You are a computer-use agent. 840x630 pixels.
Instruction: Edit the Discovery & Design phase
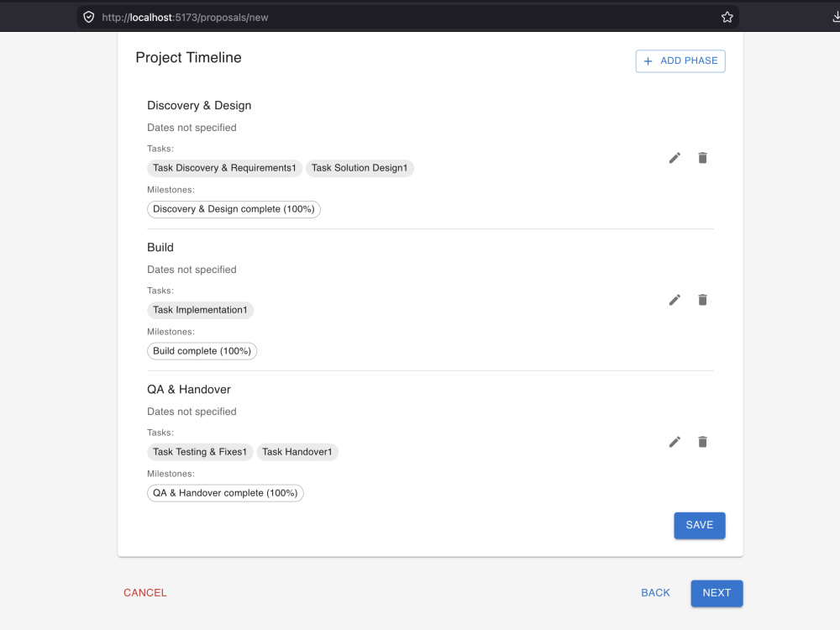point(675,158)
